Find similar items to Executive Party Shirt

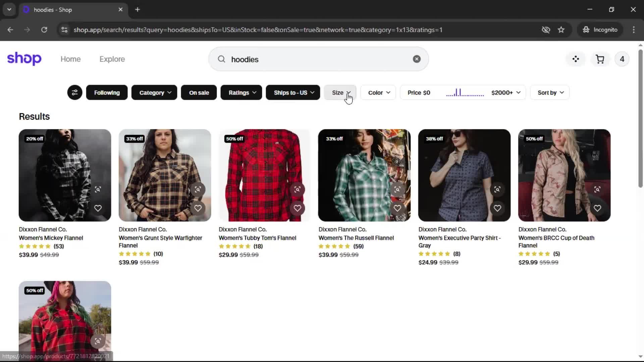point(497,189)
